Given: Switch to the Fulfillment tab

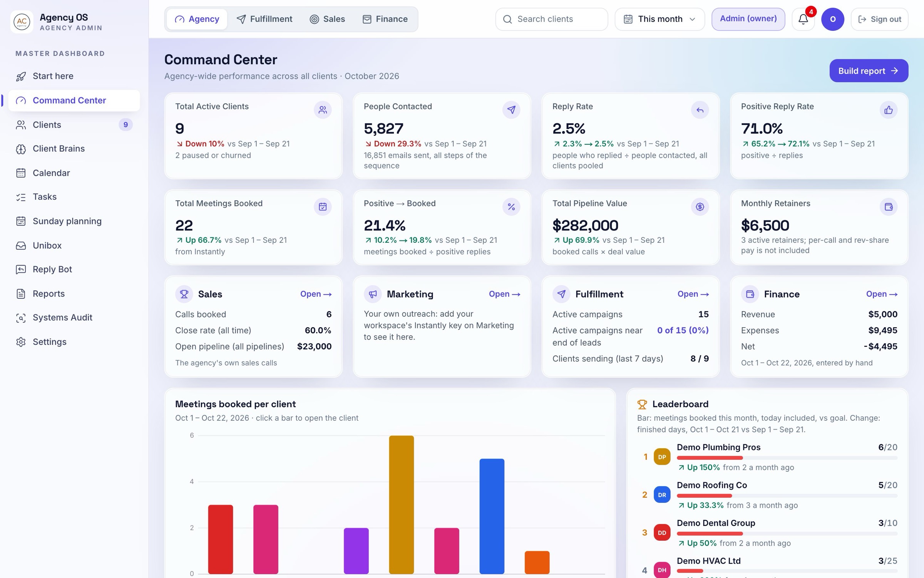Looking at the screenshot, I should coord(264,19).
